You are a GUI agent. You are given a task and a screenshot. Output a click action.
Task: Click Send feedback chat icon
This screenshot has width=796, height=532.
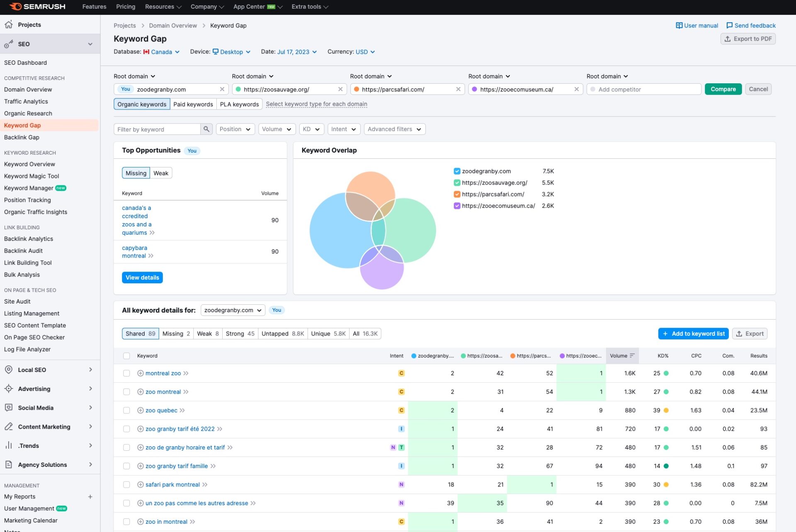click(x=729, y=25)
